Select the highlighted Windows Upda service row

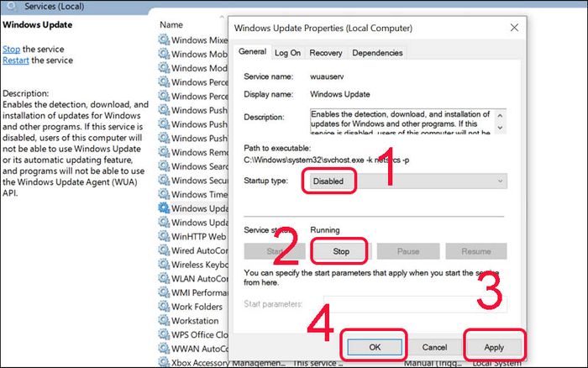coord(192,208)
